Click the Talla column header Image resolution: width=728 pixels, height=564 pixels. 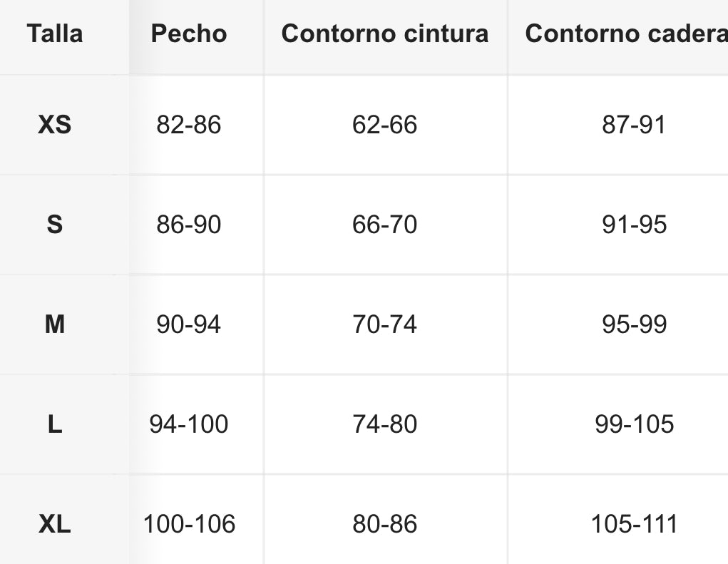point(55,34)
